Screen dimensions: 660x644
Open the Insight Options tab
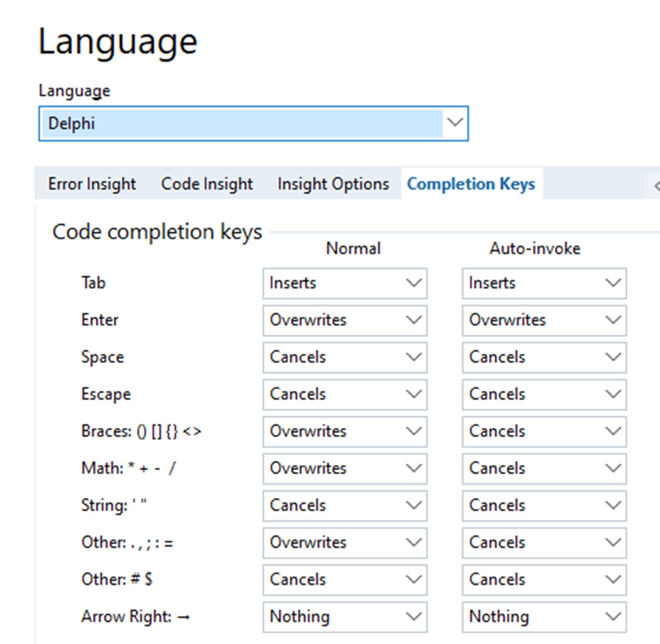tap(333, 184)
